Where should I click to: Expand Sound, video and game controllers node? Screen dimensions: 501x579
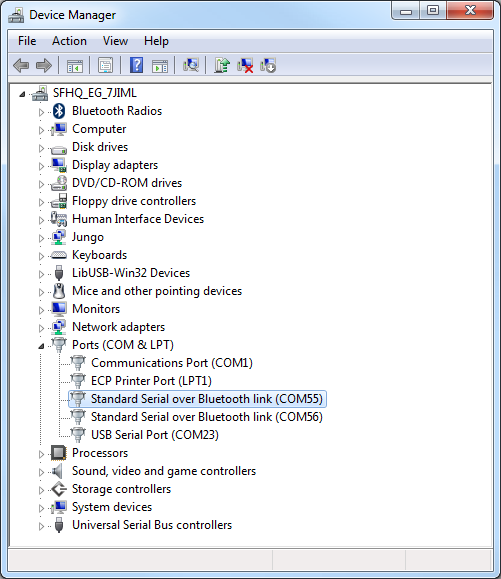point(41,472)
